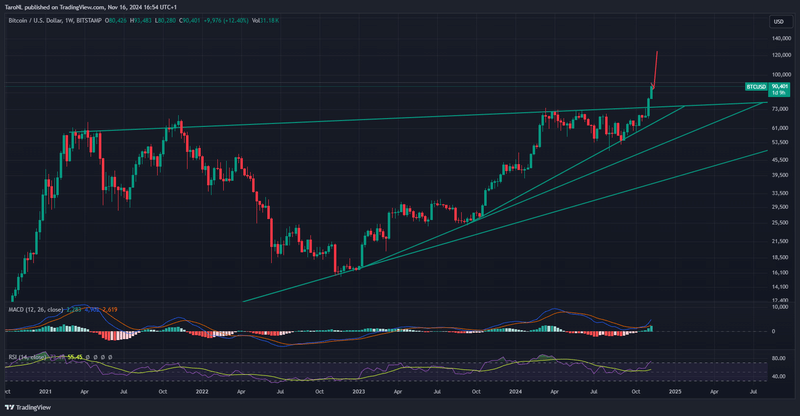This screenshot has width=800, height=416.
Task: Click the MACD (12, 26, close) legend
Action: (36, 309)
